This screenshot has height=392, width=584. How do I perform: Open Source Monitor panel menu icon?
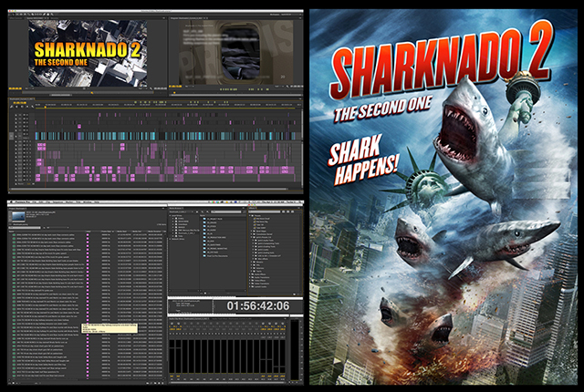[163, 18]
